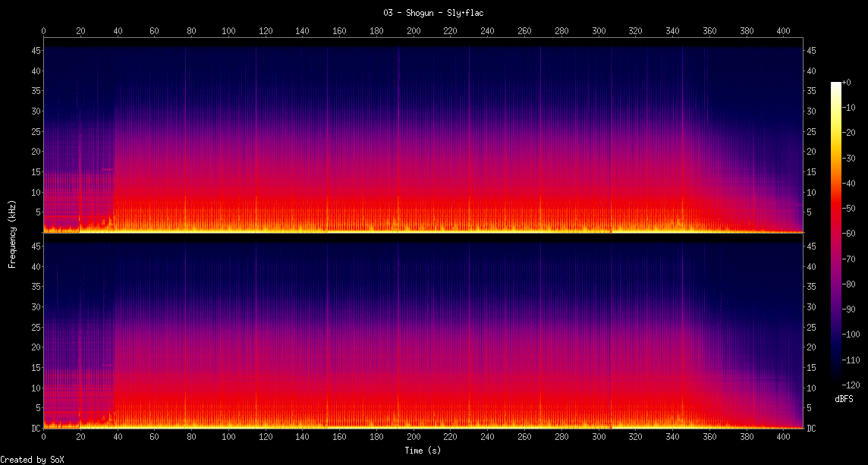
Task: Click the '300' tick on the top time axis
Action: click(x=599, y=31)
